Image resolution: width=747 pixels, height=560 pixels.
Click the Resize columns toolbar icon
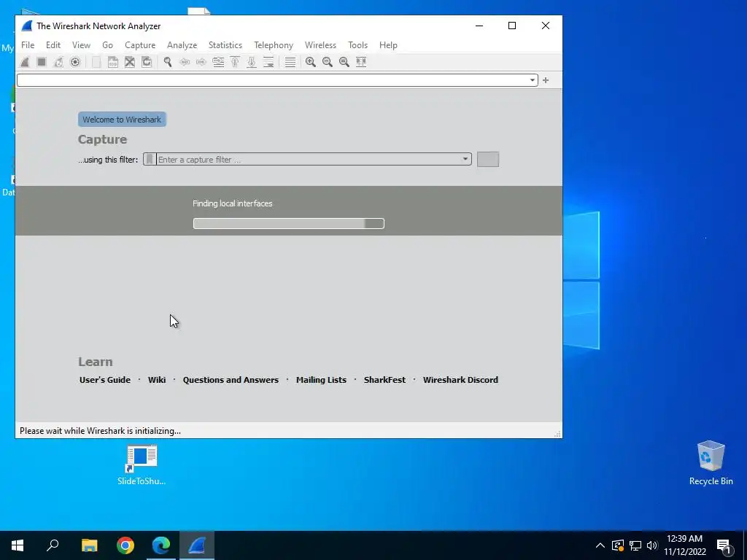pos(361,62)
